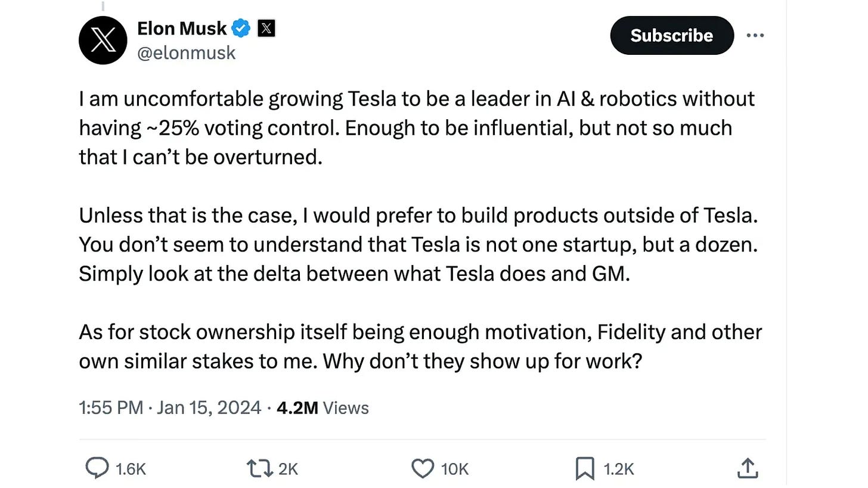
Task: Open the three-dot more options menu
Action: tap(755, 35)
